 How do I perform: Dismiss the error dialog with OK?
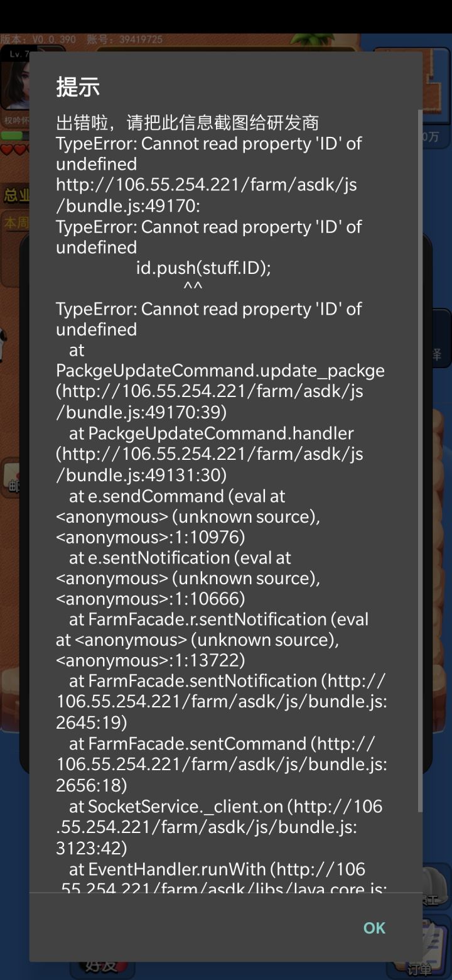[374, 928]
